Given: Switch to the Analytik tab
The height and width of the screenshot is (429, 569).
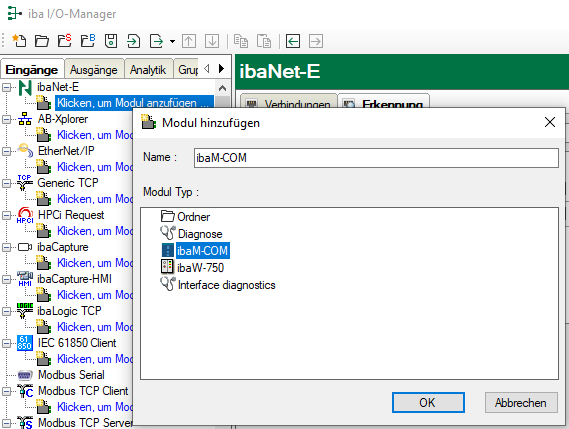Looking at the screenshot, I should pyautogui.click(x=148, y=69).
